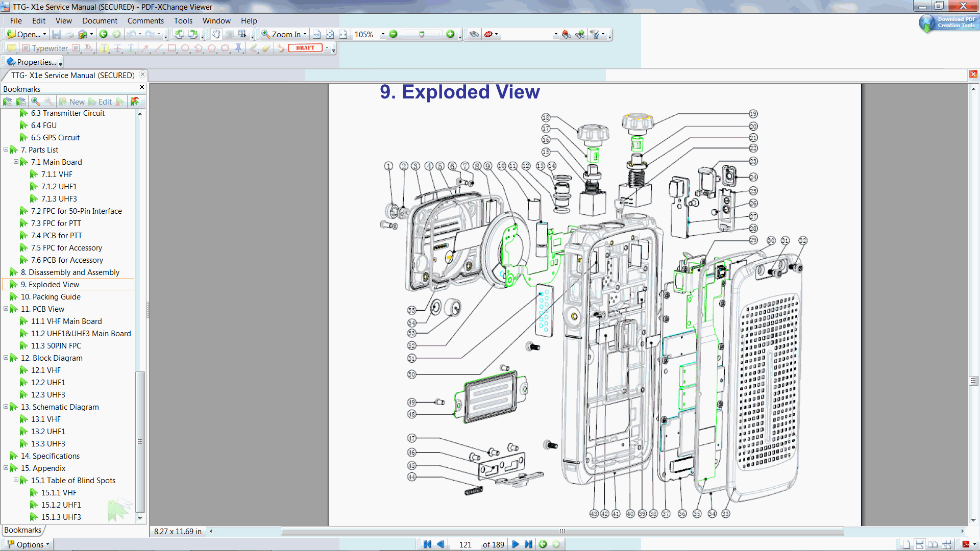Collapse the 15.1 Table of Blind Spots node
Viewport: 980px width, 551px height.
click(16, 480)
